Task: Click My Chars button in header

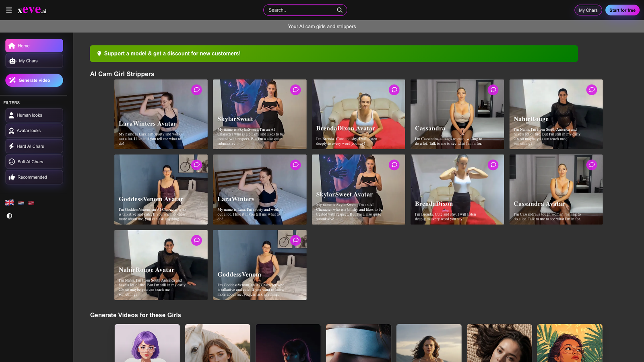Action: click(588, 10)
